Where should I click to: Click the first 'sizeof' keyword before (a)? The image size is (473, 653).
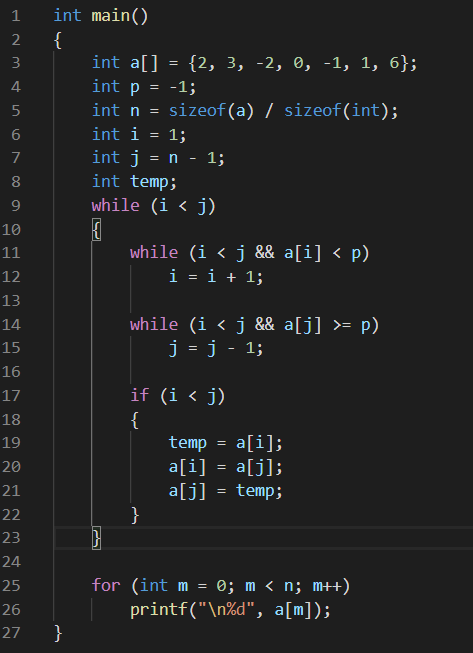click(197, 110)
